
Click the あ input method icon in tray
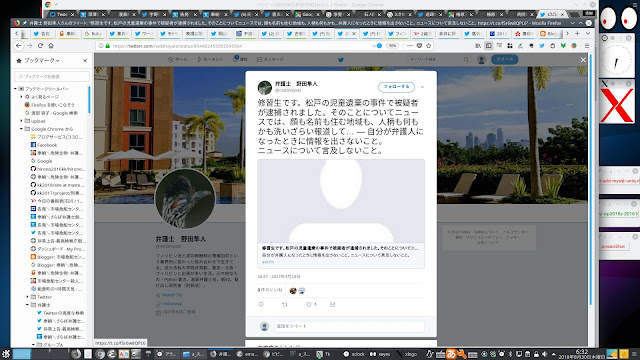451,353
